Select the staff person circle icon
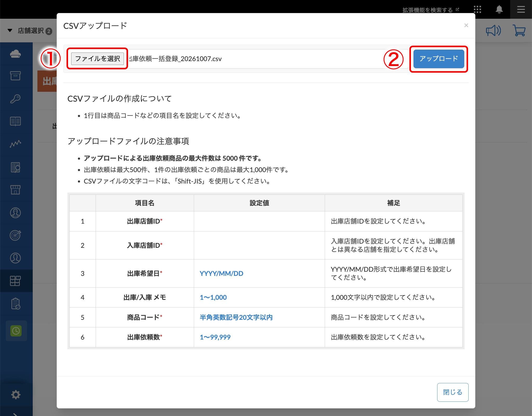The height and width of the screenshot is (416, 532). pos(16,213)
